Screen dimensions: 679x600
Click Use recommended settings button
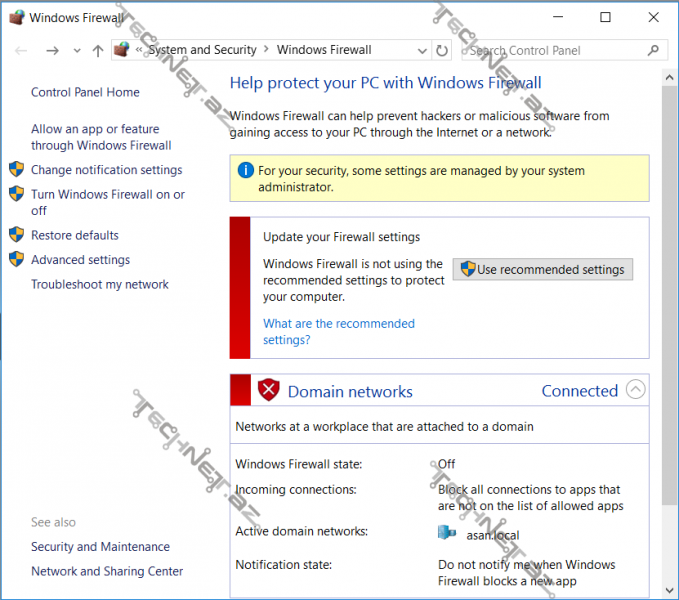(543, 269)
